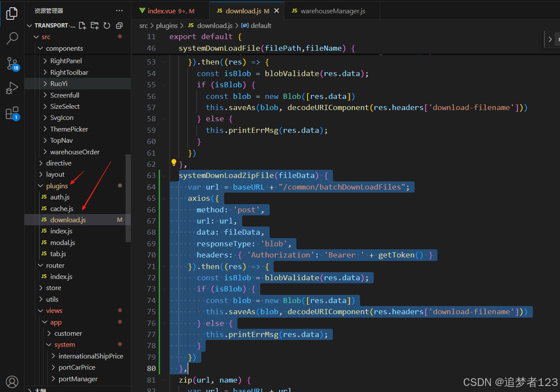560x392 pixels.
Task: Open Source Control view with 18 badge
Action: 12,64
